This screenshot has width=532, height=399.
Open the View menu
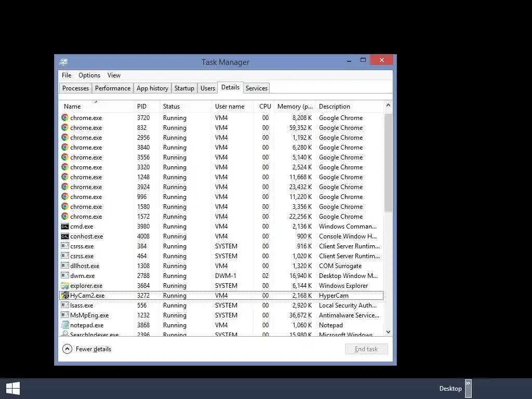(114, 75)
